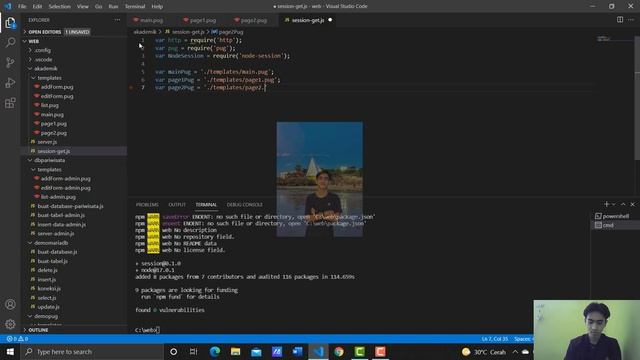
Task: Click the split editor right icon
Action: pos(620,20)
